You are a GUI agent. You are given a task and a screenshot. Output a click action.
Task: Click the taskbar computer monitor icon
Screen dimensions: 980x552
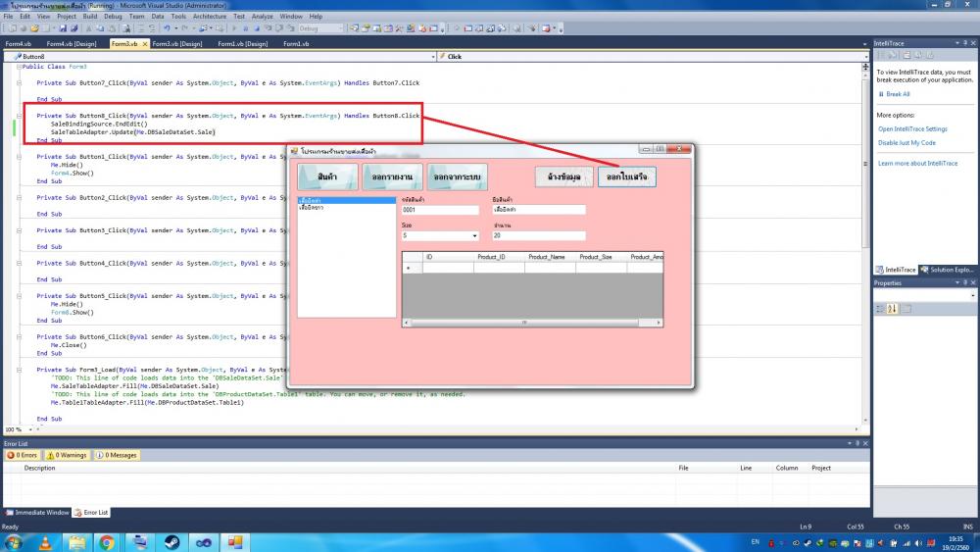click(x=140, y=542)
